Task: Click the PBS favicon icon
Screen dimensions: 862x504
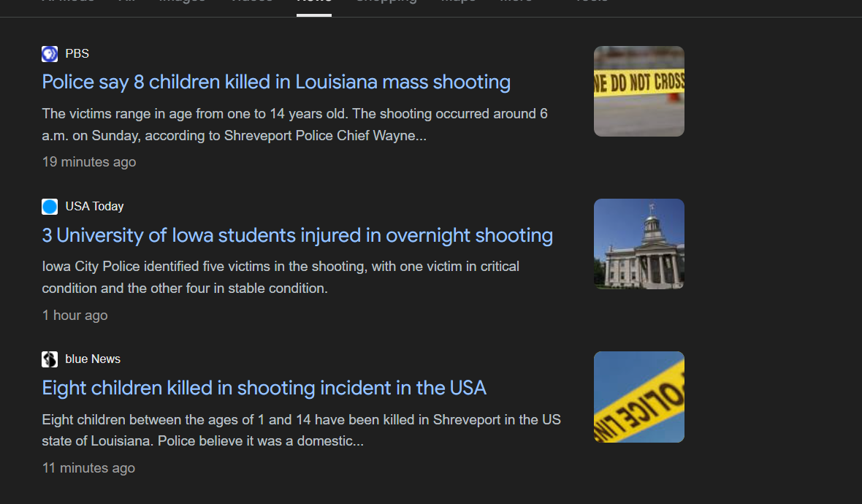Action: point(50,54)
